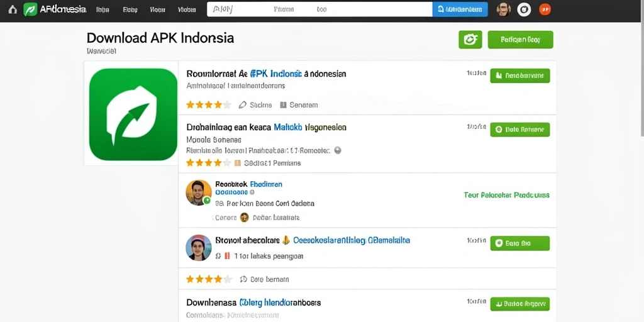Image resolution: width=644 pixels, height=322 pixels.
Task: Click the green leaf logo in the header
Action: coord(30,9)
